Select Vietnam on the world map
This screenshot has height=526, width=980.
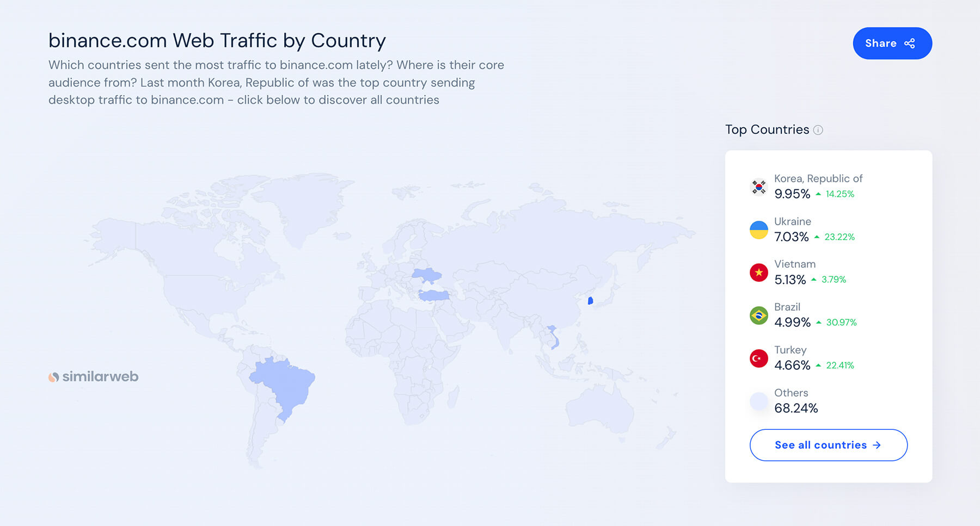[553, 337]
